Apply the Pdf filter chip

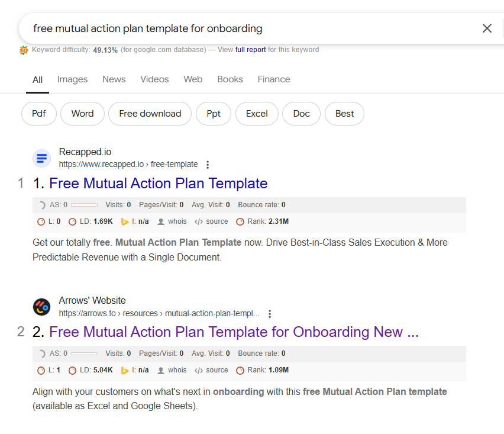pos(39,114)
